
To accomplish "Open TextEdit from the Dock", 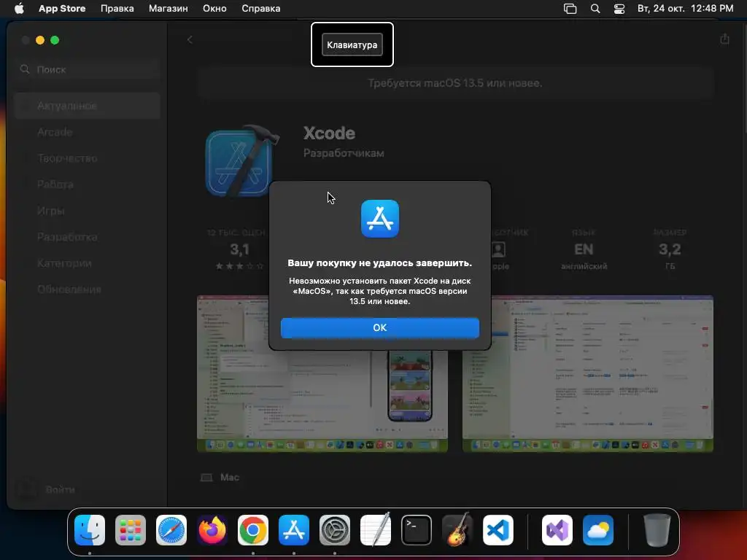I will (x=376, y=530).
